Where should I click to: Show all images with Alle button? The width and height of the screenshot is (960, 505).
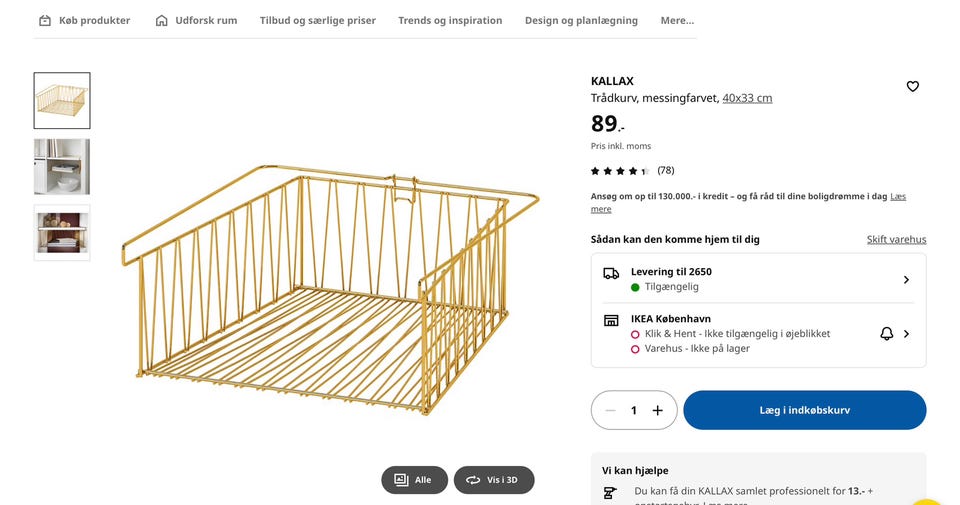coord(414,480)
